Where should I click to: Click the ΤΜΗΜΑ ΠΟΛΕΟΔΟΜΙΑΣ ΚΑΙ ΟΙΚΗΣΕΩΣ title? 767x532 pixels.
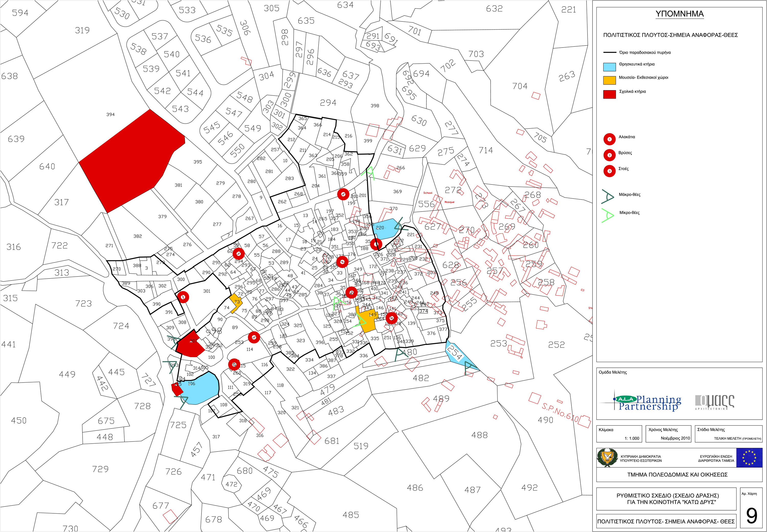[677, 475]
